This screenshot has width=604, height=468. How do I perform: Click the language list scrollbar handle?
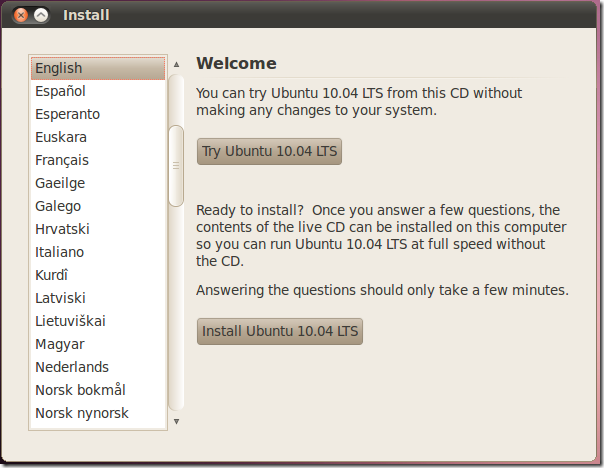click(177, 165)
